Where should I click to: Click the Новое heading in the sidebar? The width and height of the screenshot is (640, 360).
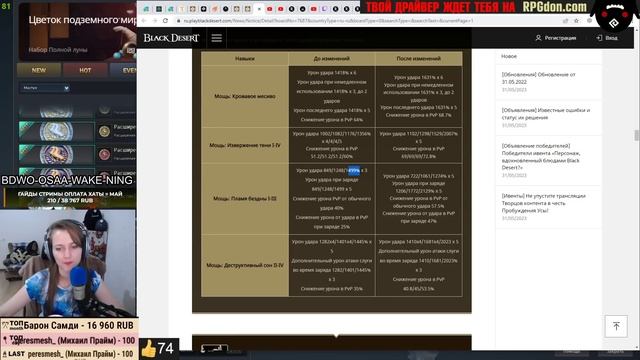(509, 56)
